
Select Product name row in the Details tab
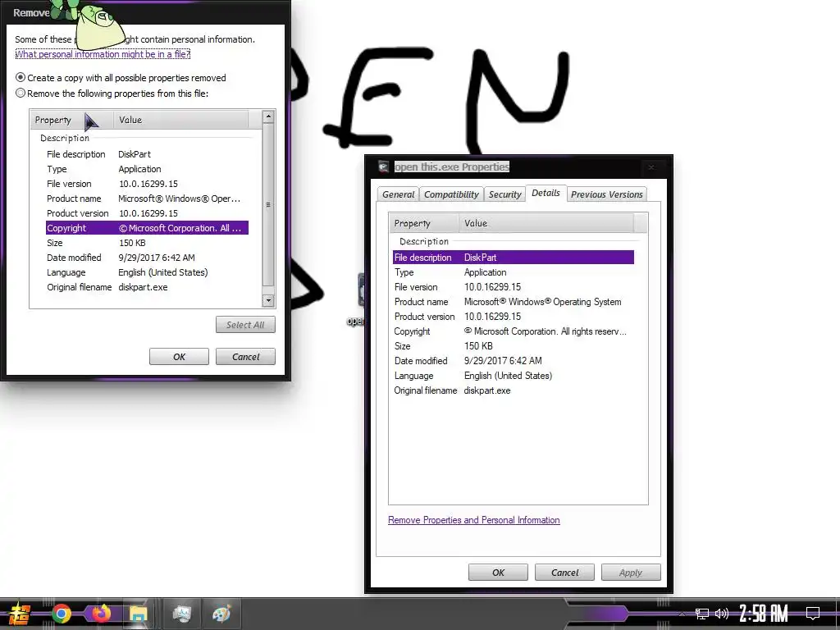(514, 302)
